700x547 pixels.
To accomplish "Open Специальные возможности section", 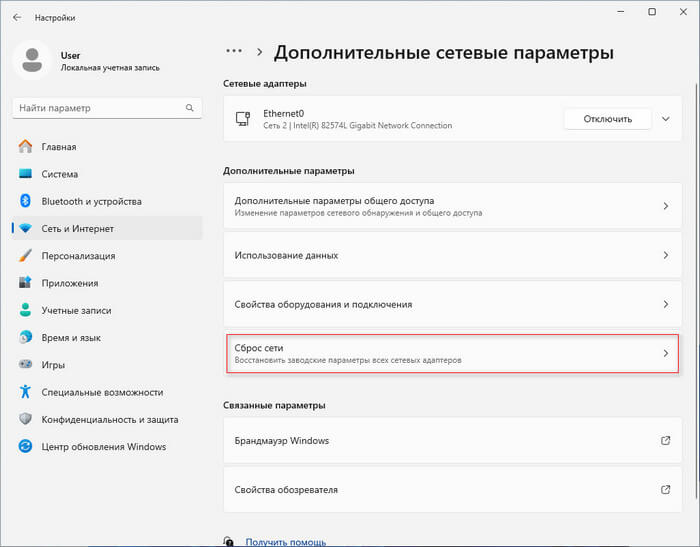I will tap(107, 392).
